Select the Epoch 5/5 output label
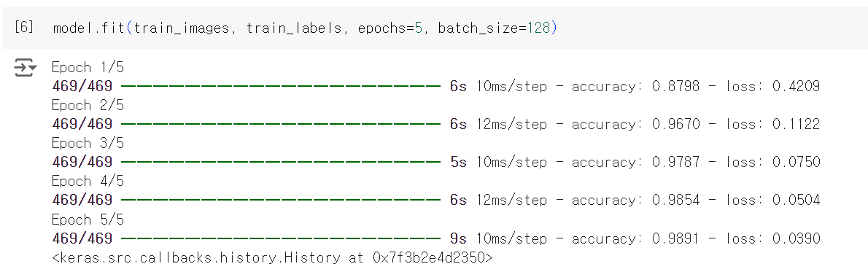The image size is (868, 272). pos(88,220)
